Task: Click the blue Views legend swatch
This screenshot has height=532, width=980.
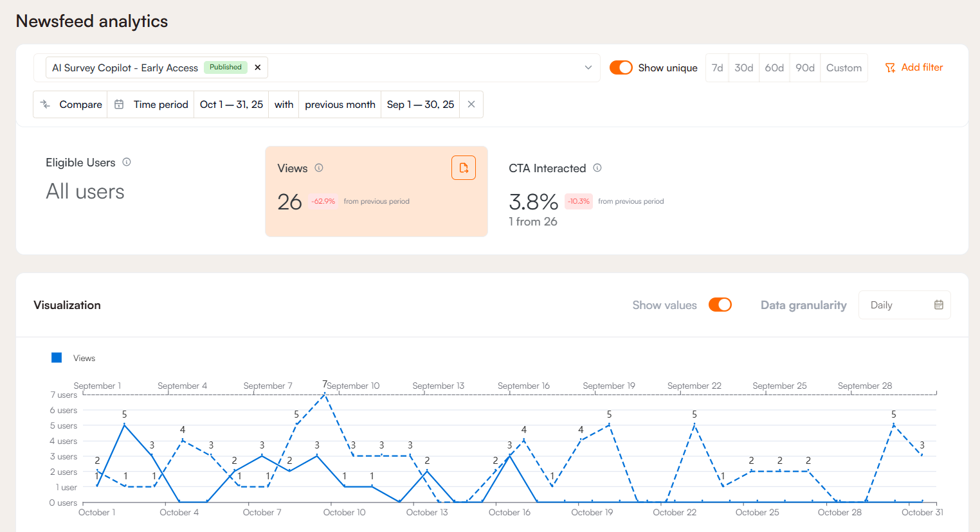Action: point(57,358)
